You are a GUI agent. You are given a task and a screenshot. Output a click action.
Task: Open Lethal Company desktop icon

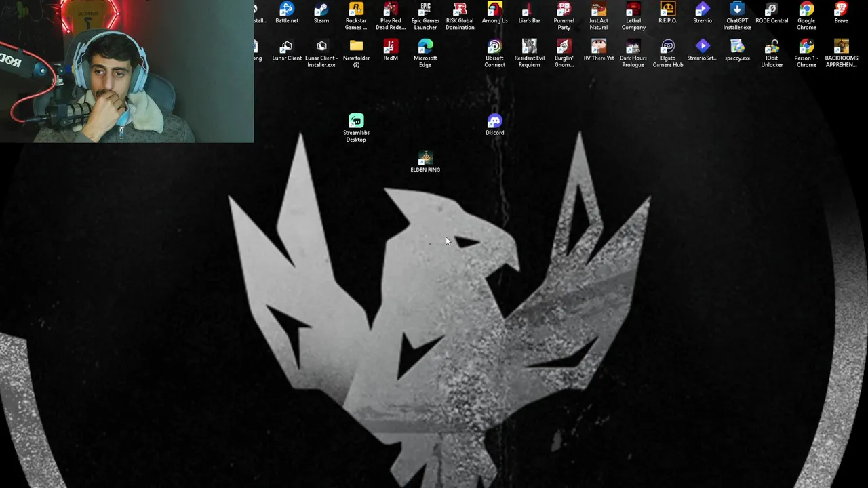[633, 16]
